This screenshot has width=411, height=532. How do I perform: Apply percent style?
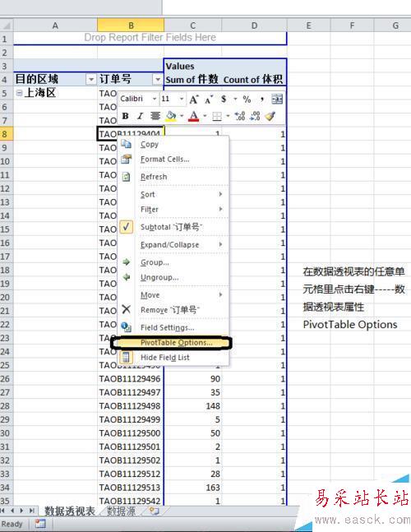click(247, 99)
